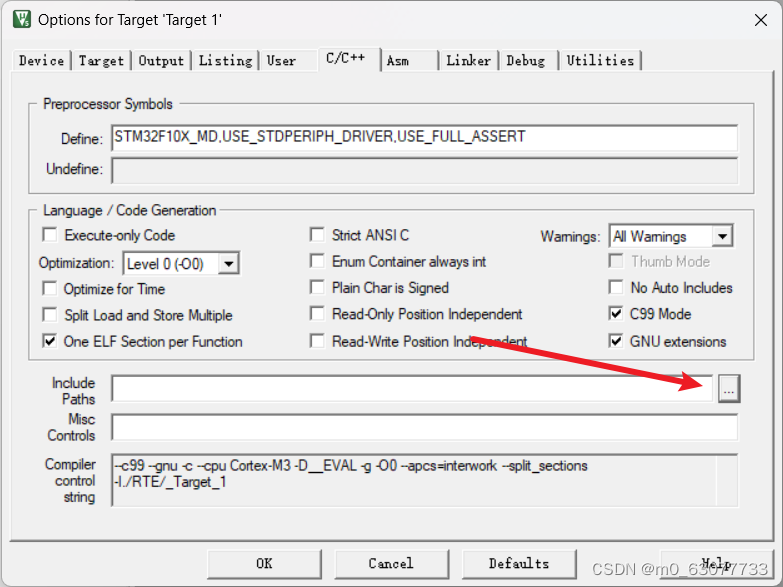Enable Strict ANSI C checkbox

tap(317, 235)
